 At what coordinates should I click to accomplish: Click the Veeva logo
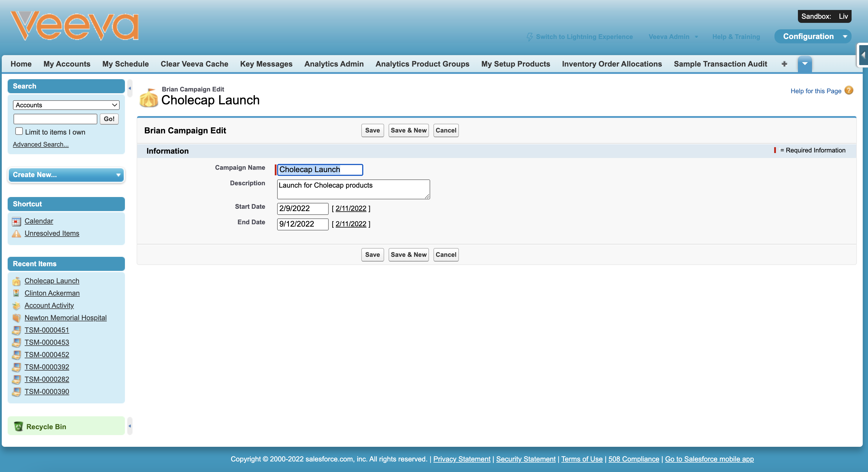coord(74,26)
